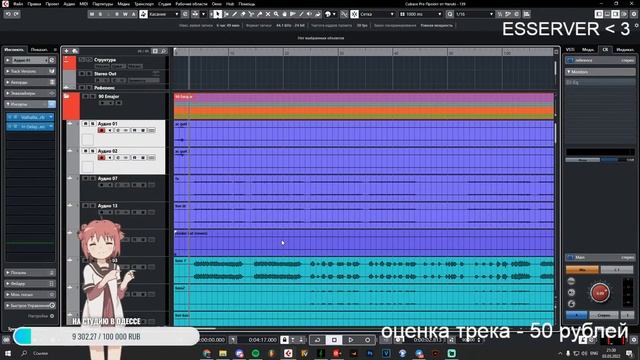Open the Аудио menu

(69, 4)
